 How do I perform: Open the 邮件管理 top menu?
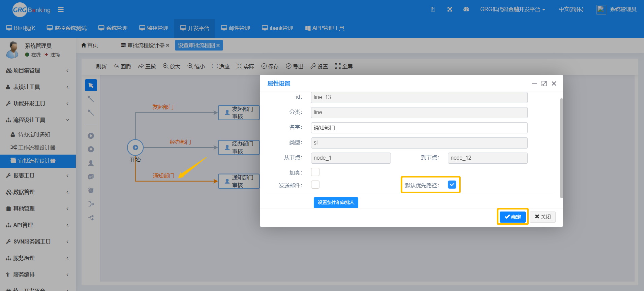[236, 28]
